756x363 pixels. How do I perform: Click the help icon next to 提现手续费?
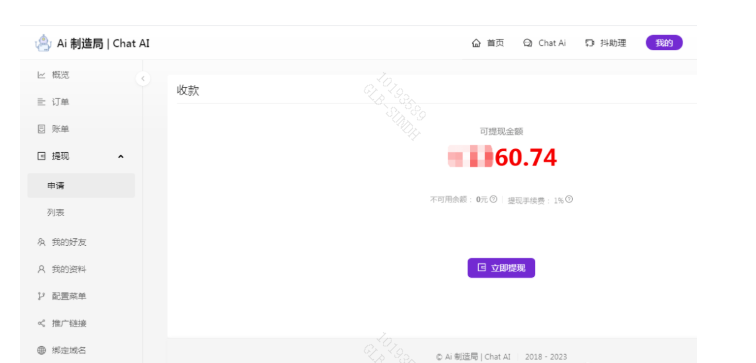coord(569,199)
